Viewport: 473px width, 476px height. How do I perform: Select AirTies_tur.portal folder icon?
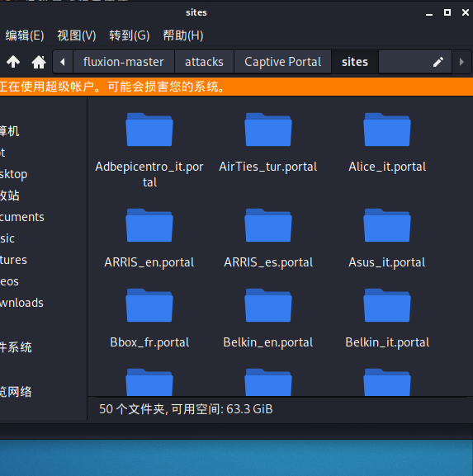pos(268,130)
